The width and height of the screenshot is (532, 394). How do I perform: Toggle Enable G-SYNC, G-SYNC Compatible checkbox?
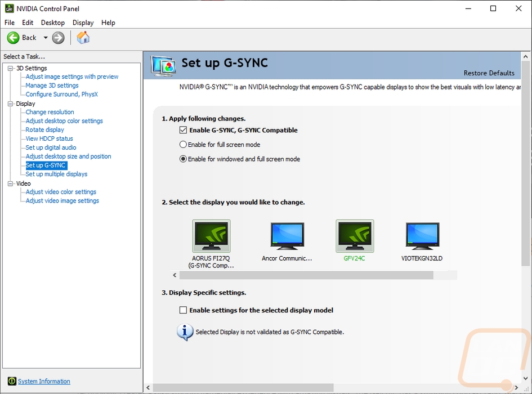coord(183,130)
